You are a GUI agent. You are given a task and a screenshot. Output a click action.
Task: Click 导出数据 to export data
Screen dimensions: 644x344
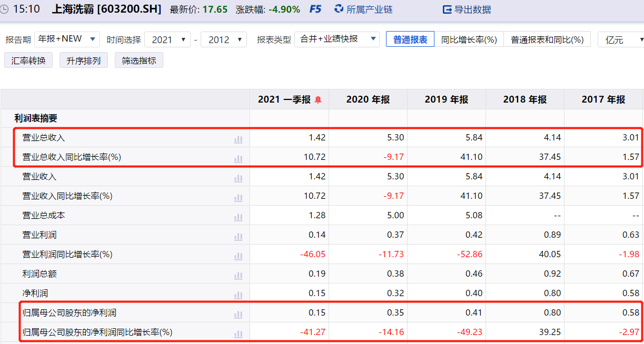467,9
